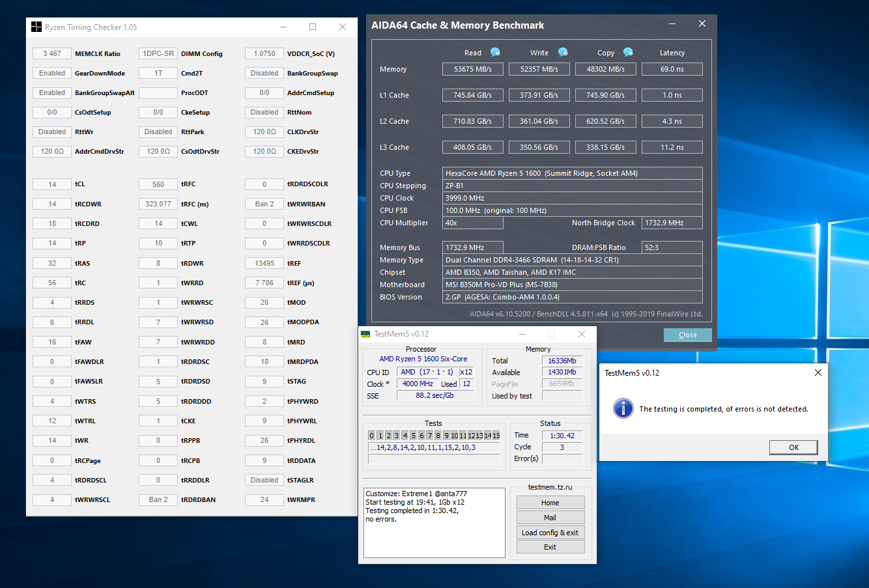Click the tREF (µs) value 7 786
The image size is (869, 588).
click(x=264, y=283)
